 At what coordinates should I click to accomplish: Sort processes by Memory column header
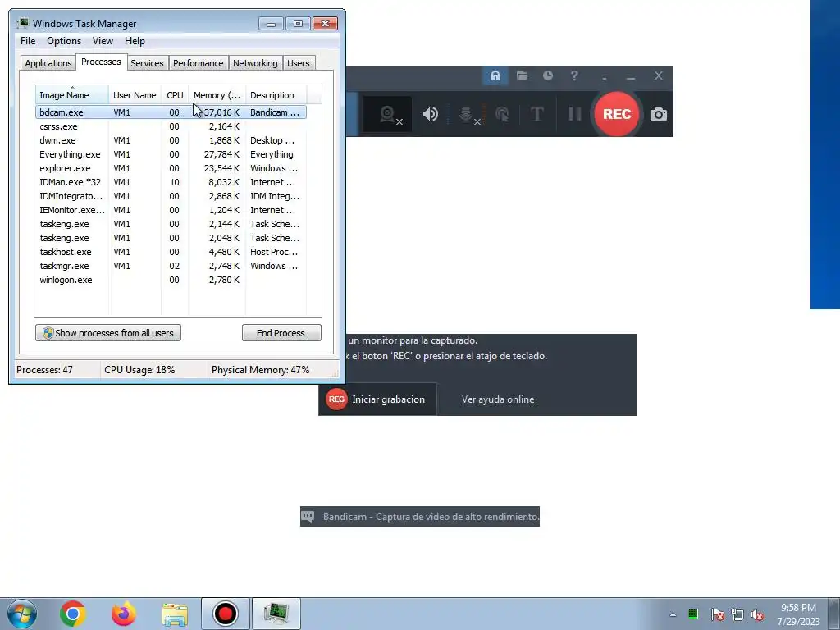click(x=217, y=95)
